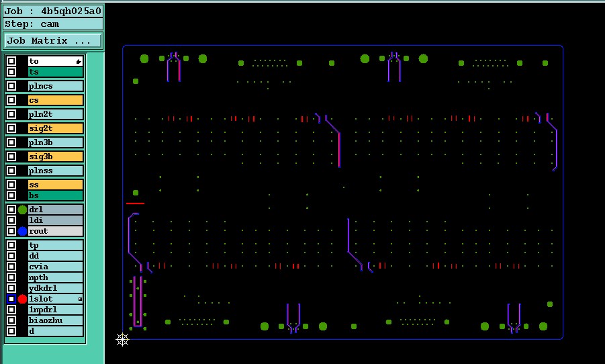Image resolution: width=605 pixels, height=364 pixels.
Task: Toggle display checkbox for layer ydkdrl
Action: click(11, 288)
